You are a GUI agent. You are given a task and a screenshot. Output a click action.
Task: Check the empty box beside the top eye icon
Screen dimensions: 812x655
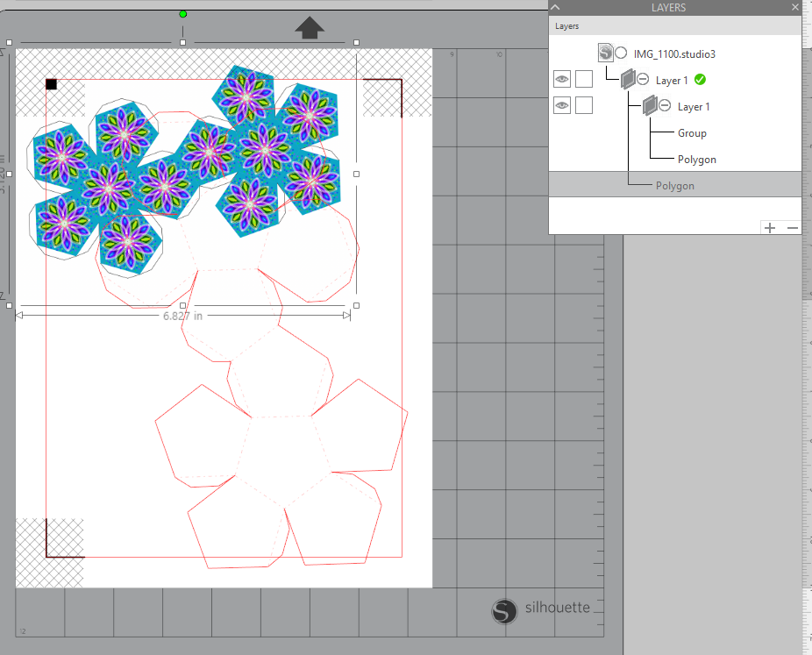pyautogui.click(x=584, y=78)
